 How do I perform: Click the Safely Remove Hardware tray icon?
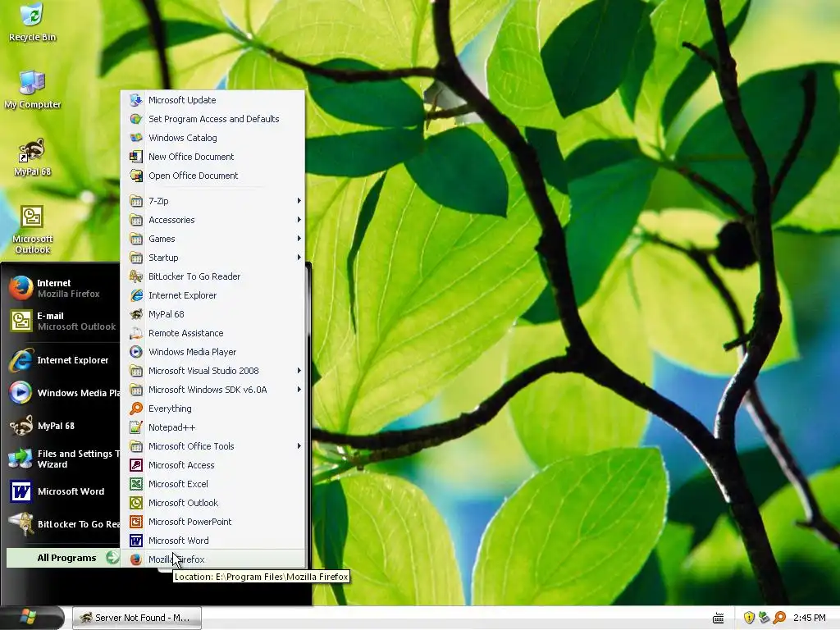tap(764, 618)
